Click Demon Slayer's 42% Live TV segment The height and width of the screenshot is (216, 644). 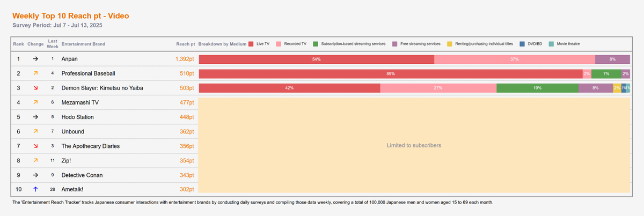click(x=290, y=88)
